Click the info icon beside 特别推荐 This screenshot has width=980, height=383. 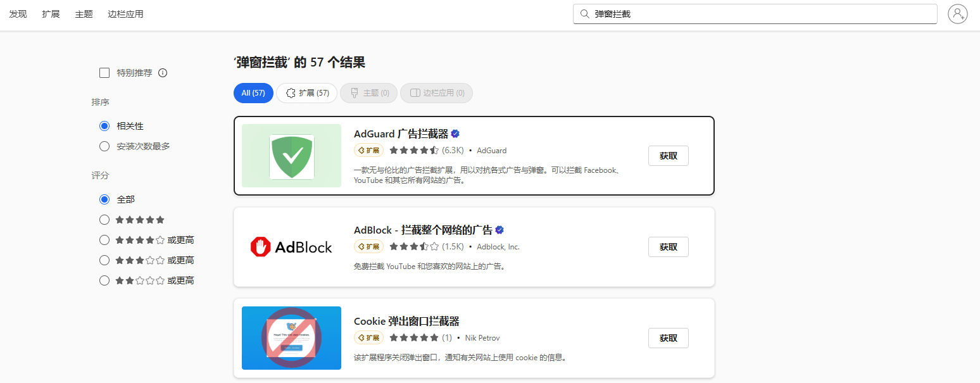(x=163, y=73)
